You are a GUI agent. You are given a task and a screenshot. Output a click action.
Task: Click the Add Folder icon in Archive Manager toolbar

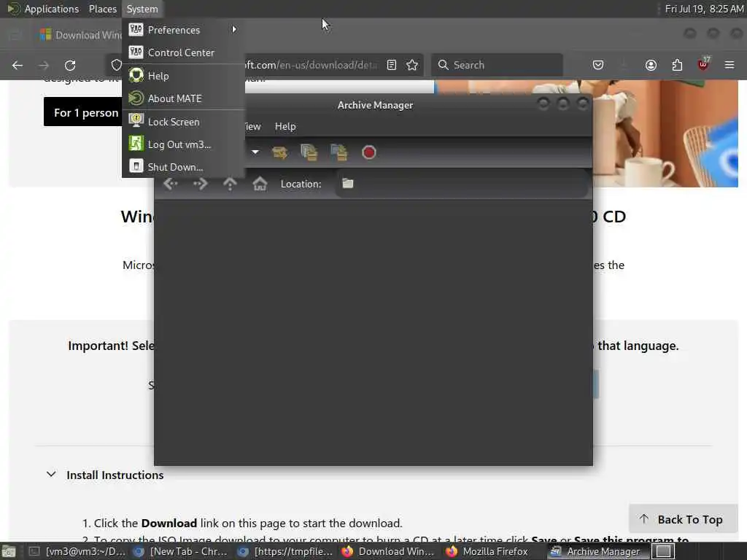(338, 152)
